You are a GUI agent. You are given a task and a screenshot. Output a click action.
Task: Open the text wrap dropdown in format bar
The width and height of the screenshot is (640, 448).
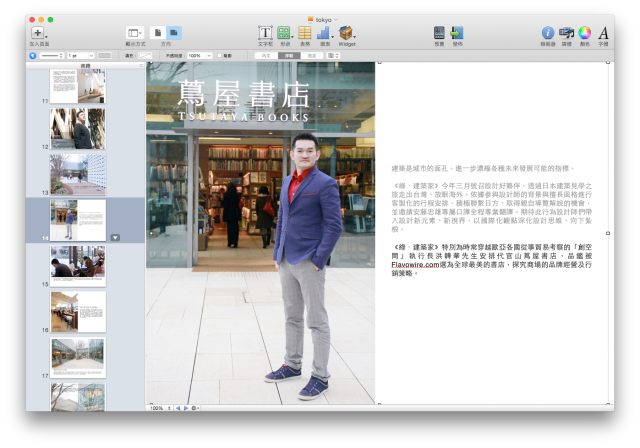pyautogui.click(x=333, y=55)
